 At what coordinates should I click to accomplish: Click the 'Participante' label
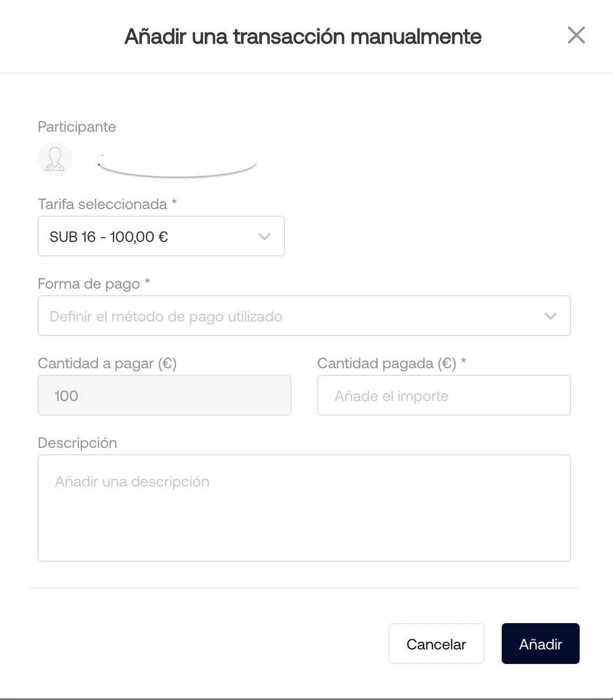(x=77, y=127)
